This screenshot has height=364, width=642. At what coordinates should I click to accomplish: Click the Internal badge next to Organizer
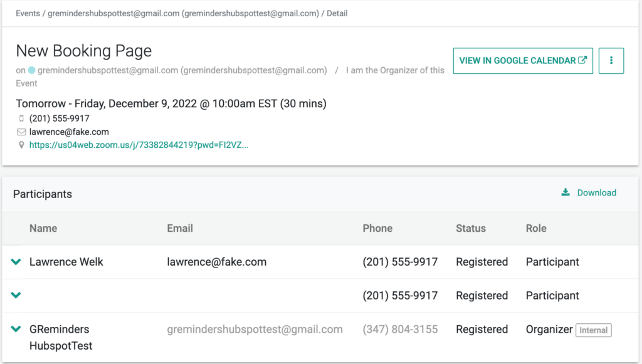(593, 330)
